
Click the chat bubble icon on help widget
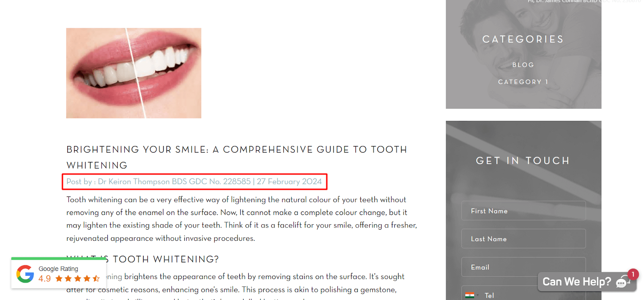(x=622, y=282)
